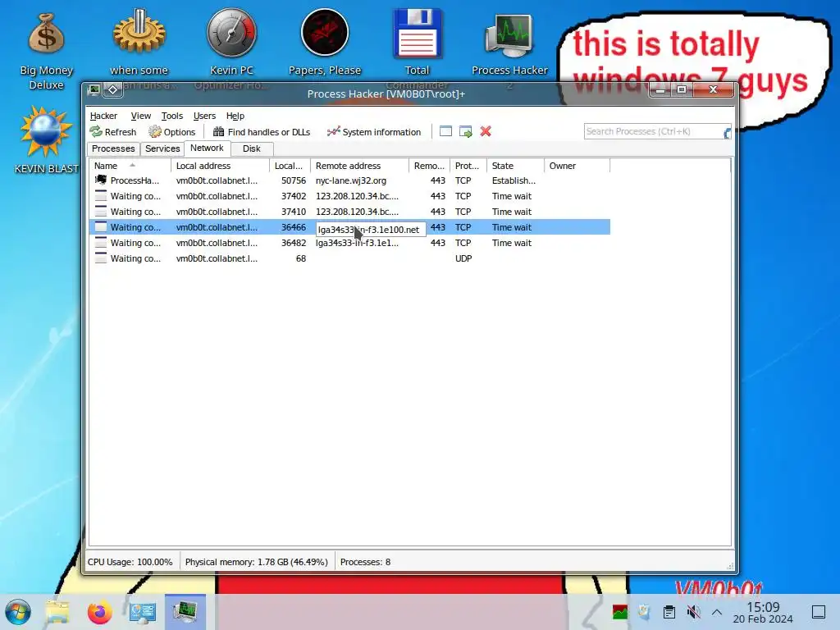The width and height of the screenshot is (840, 630).
Task: Open the system settings taskbar icon
Action: pos(143,612)
